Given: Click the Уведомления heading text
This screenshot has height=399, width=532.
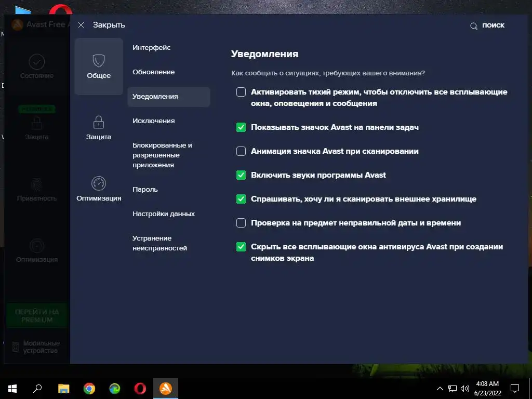Looking at the screenshot, I should tap(264, 54).
